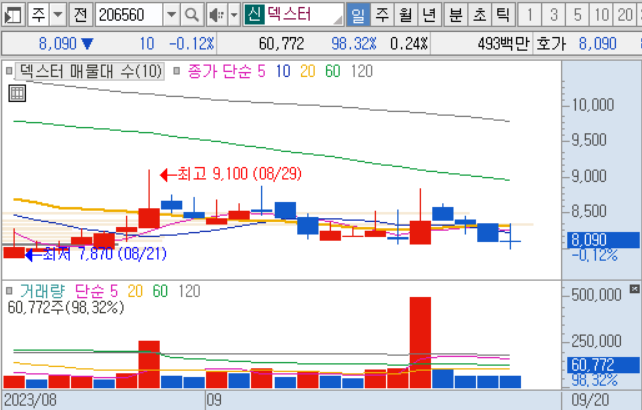Switch to 분 minute chart period
The width and height of the screenshot is (642, 410).
click(455, 15)
